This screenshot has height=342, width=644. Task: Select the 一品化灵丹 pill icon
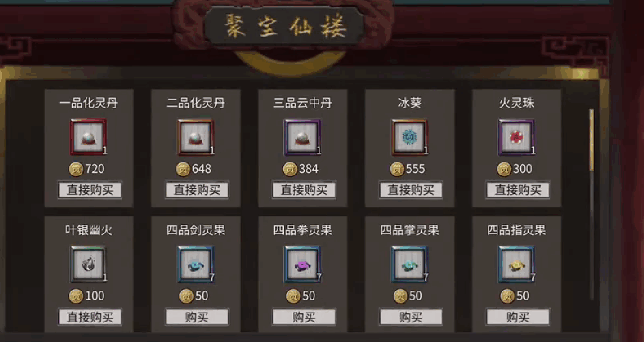(x=88, y=137)
